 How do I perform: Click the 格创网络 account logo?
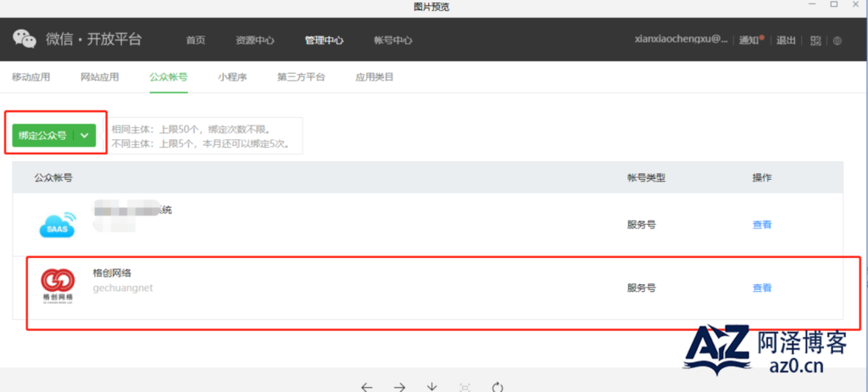[58, 285]
